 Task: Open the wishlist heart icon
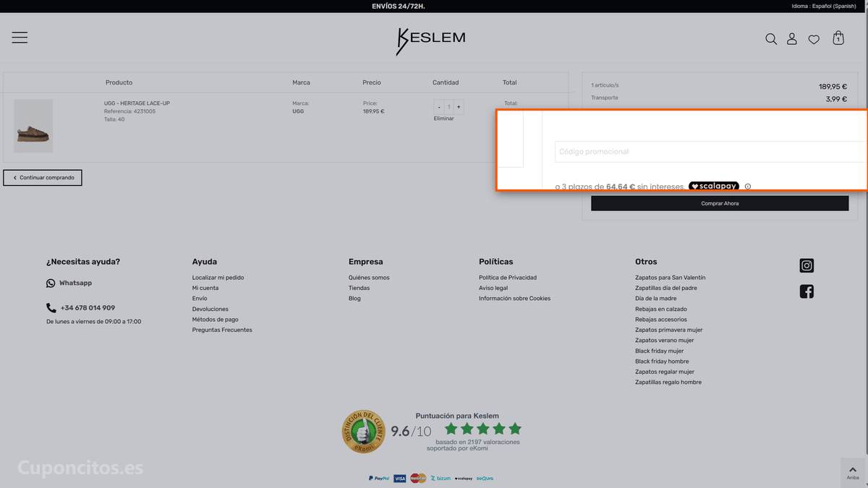(814, 40)
